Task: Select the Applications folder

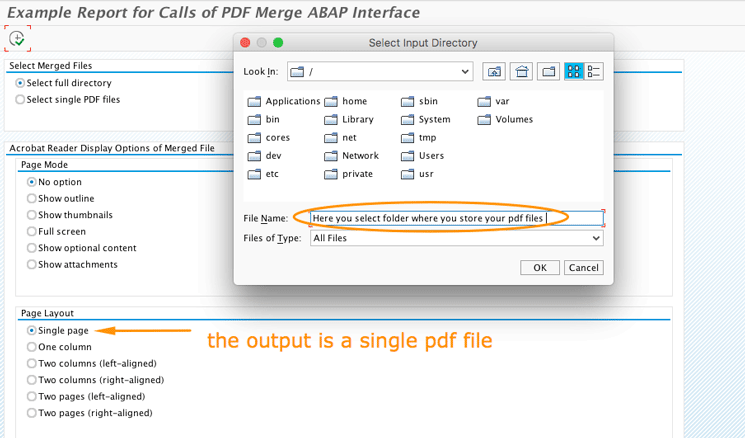Action: pos(284,101)
